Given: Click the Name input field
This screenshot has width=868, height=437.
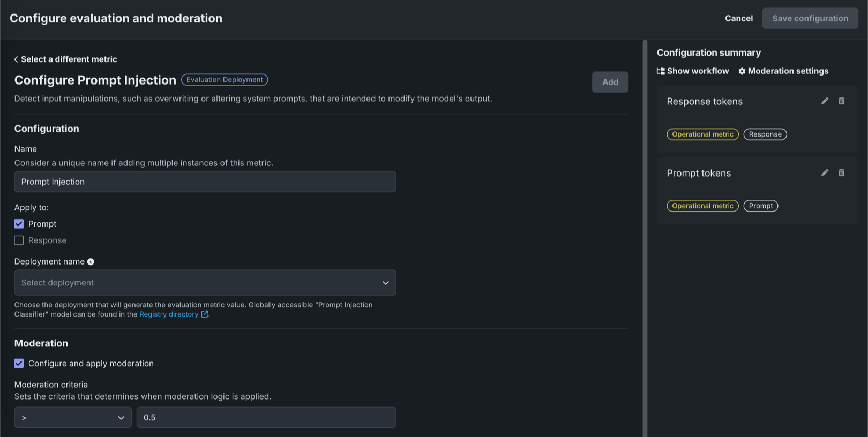Looking at the screenshot, I should pos(205,182).
